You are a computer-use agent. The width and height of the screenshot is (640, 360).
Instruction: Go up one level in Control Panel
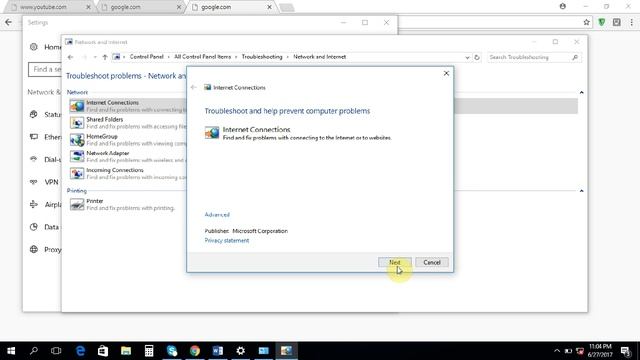click(105, 57)
